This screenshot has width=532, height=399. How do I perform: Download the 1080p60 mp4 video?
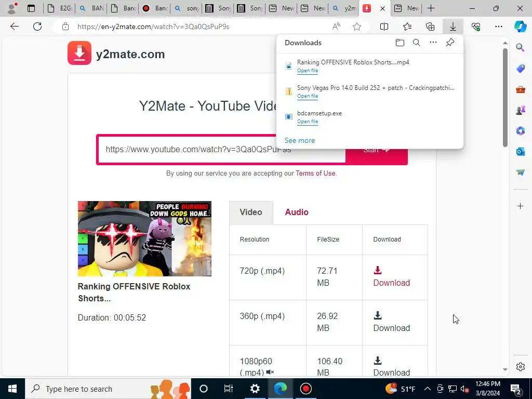pyautogui.click(x=392, y=366)
